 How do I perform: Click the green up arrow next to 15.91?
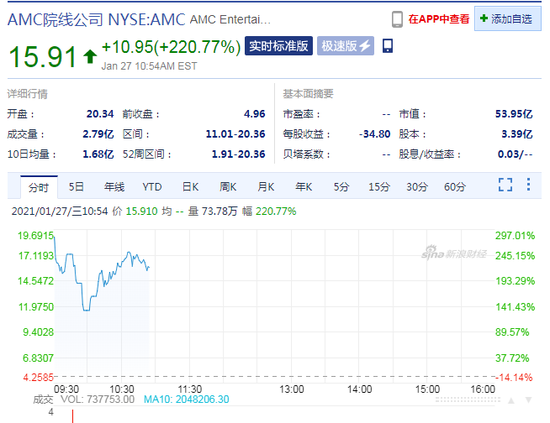click(90, 56)
